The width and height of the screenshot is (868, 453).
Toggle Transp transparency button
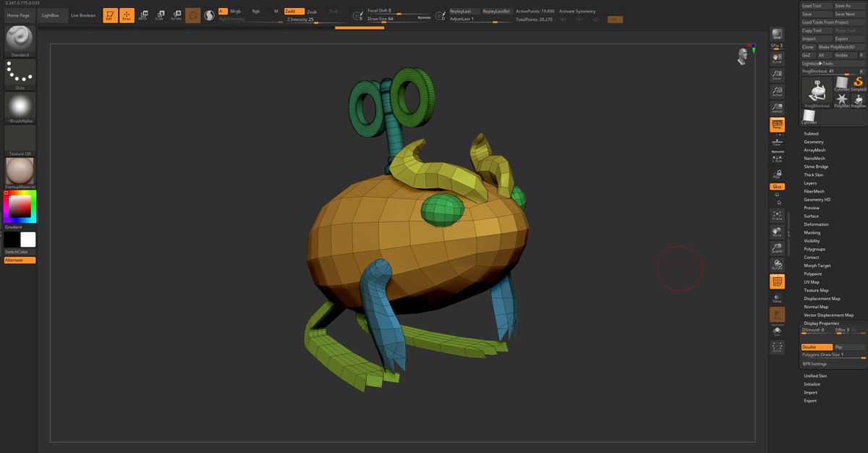(x=777, y=298)
